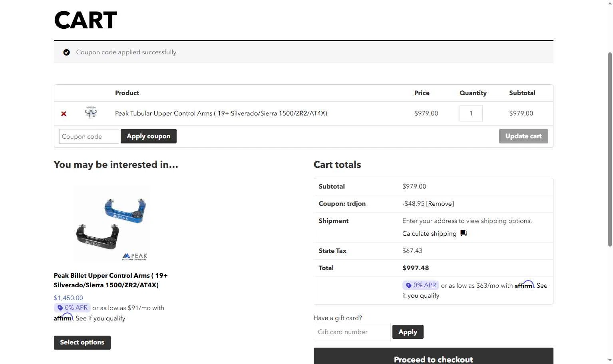Viewport: 613px width, 364px height.
Task: Focus the Gift card number field
Action: pos(352,332)
